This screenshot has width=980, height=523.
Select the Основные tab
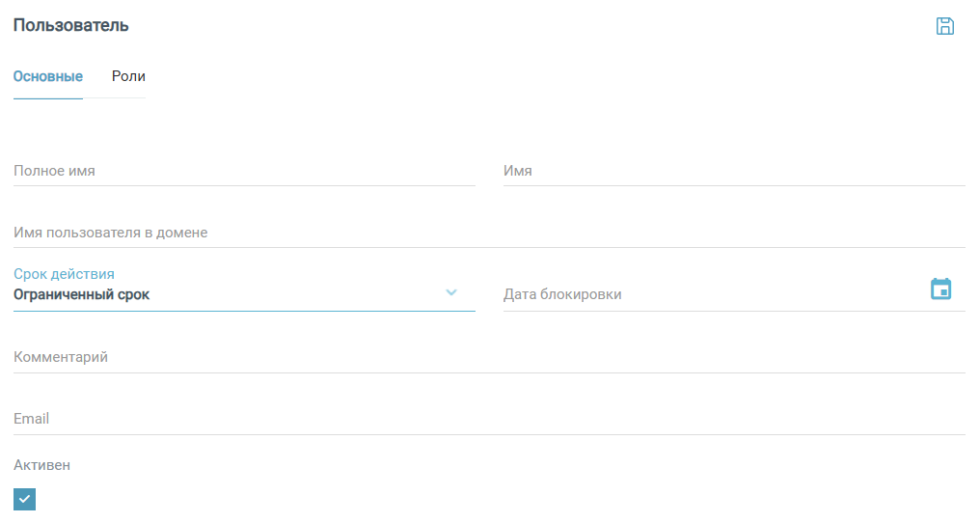tap(48, 76)
